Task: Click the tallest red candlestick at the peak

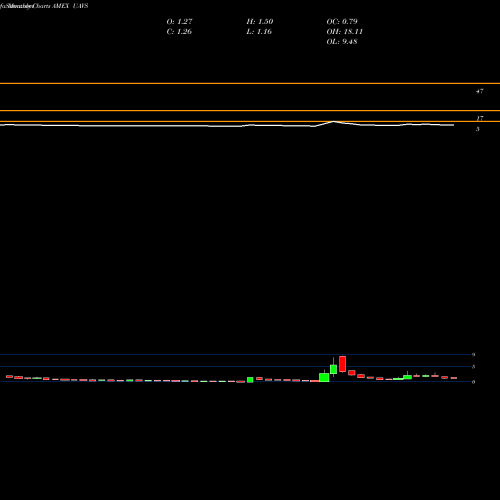Action: pyautogui.click(x=342, y=364)
